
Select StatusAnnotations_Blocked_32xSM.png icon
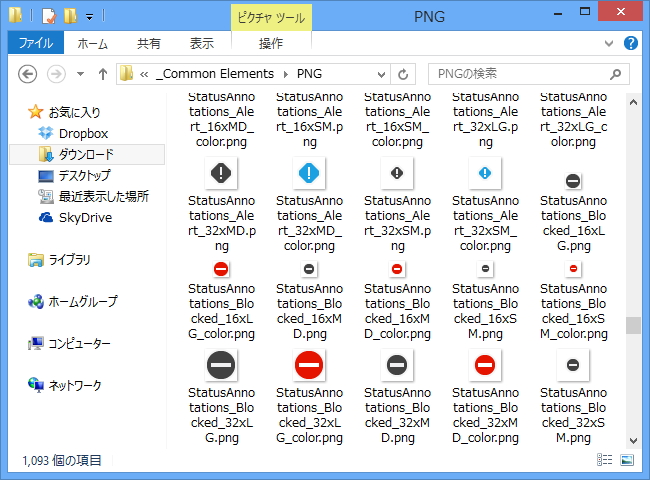pos(573,365)
